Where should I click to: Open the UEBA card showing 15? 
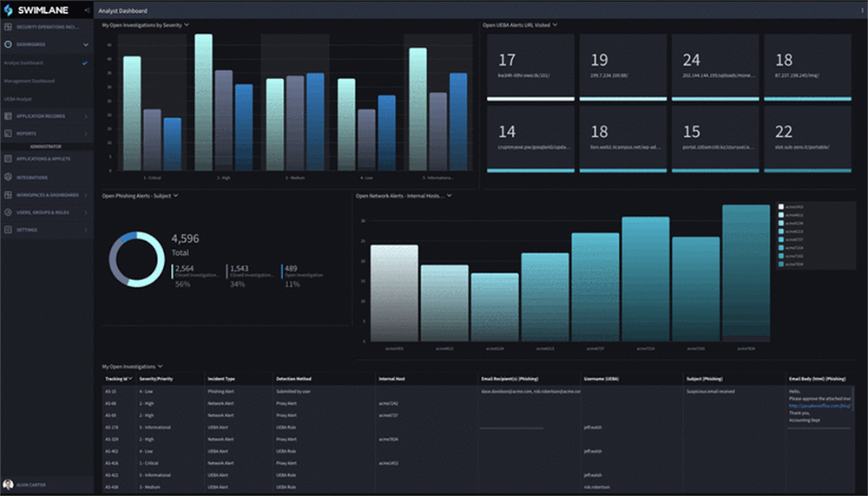coord(715,140)
